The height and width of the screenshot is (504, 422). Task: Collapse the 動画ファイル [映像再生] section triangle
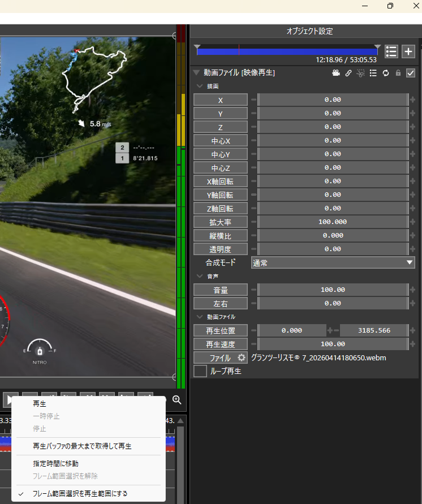point(196,72)
